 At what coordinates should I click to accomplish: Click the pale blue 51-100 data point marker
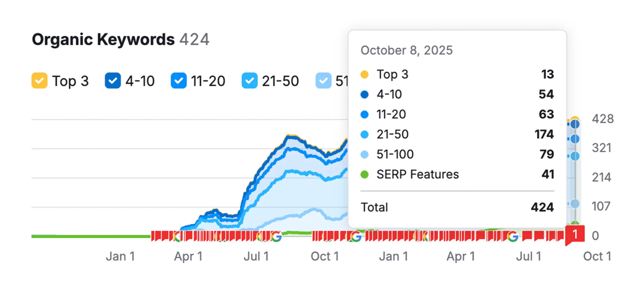pos(575,204)
